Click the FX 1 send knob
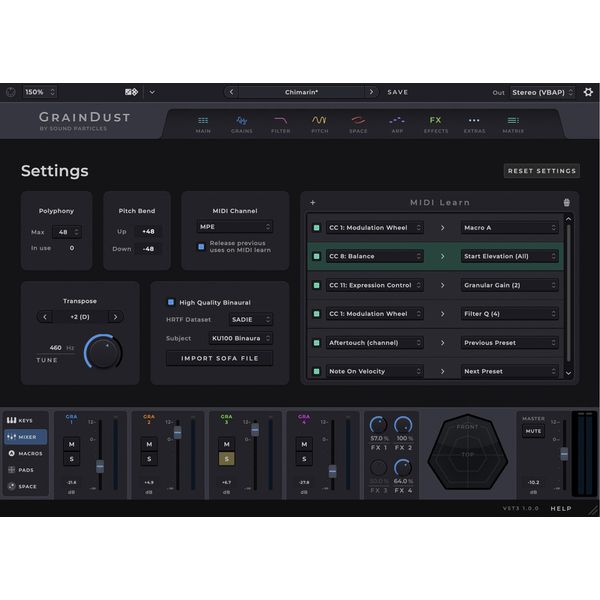Image resolution: width=600 pixels, height=600 pixels. click(378, 426)
